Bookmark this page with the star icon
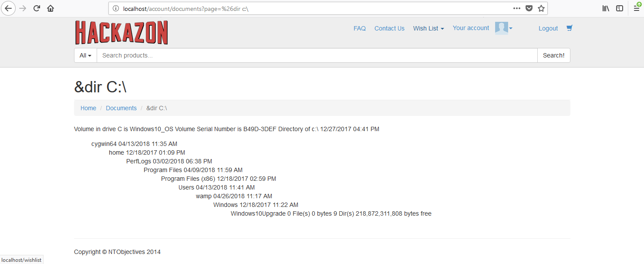 541,8
